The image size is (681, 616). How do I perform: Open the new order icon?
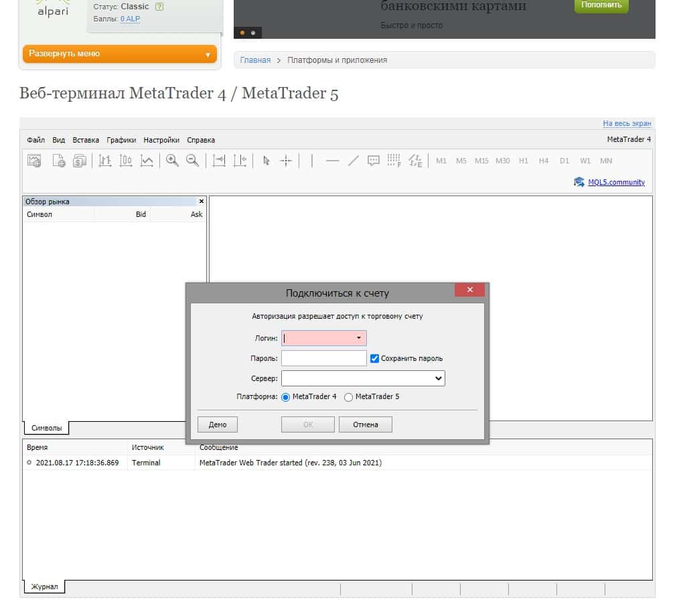(x=59, y=161)
